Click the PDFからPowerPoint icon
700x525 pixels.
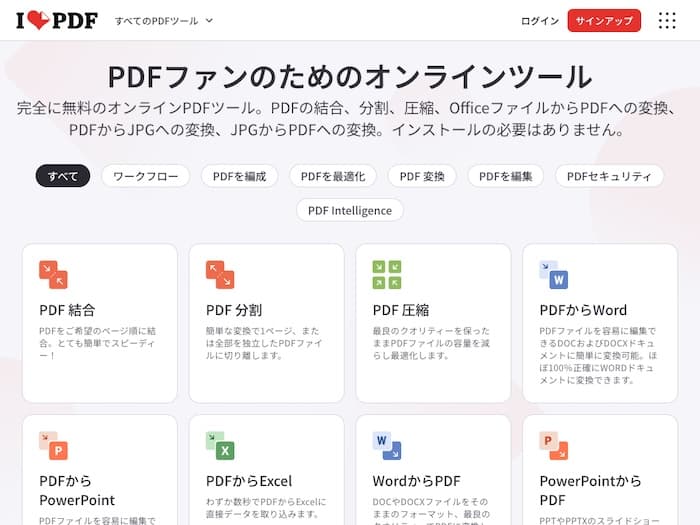(53, 446)
